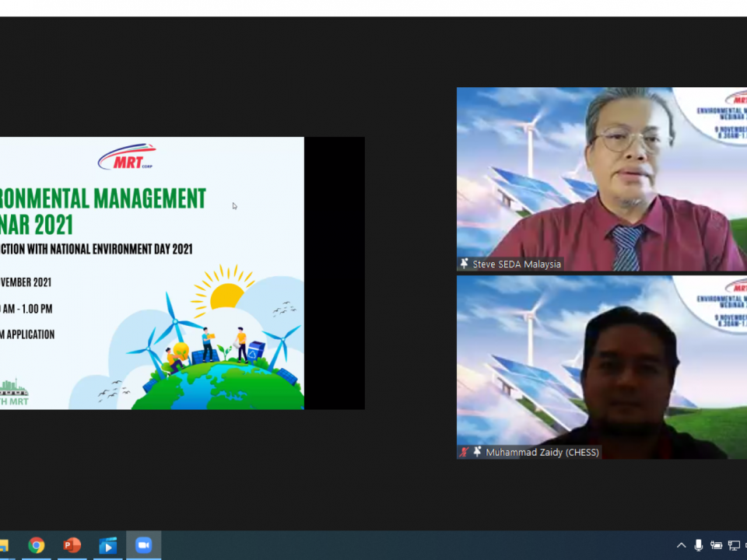
Task: Click the name label 'Steve SEDA Malaysia'
Action: coord(517,264)
